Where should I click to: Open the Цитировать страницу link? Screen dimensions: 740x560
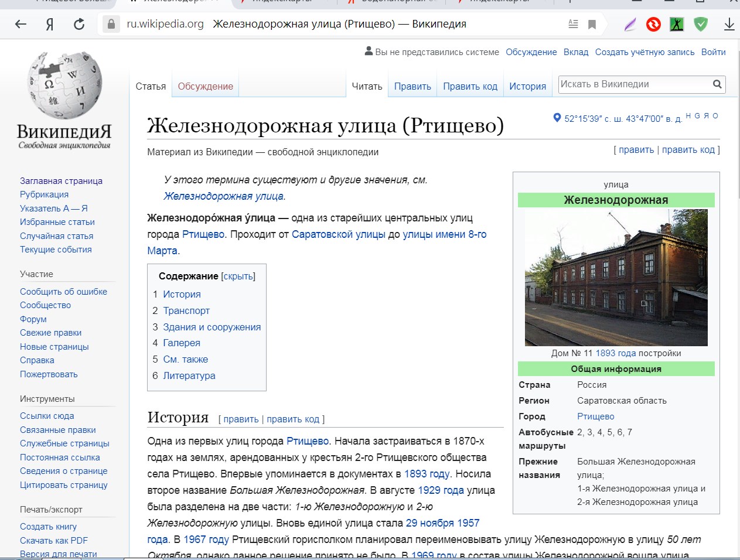click(x=64, y=485)
